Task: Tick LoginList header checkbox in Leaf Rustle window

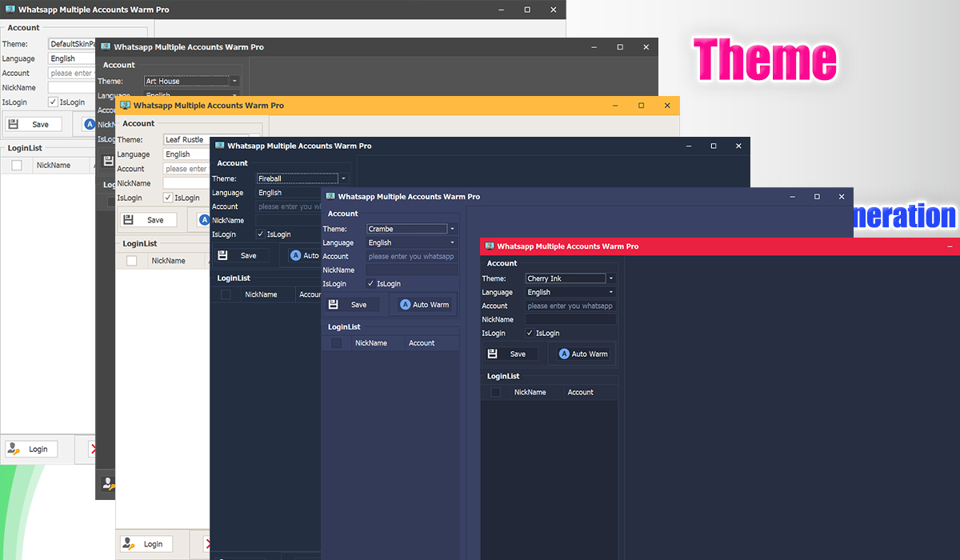Action: point(132,261)
